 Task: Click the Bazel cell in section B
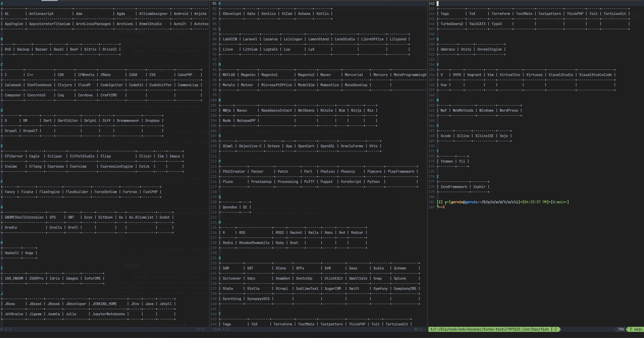pos(59,49)
